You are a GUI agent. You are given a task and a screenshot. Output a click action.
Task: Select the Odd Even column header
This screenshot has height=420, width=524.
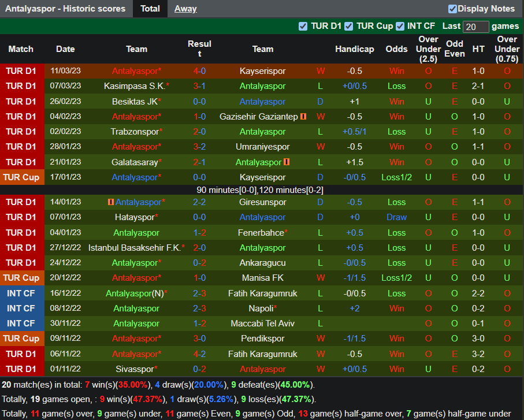pos(455,49)
